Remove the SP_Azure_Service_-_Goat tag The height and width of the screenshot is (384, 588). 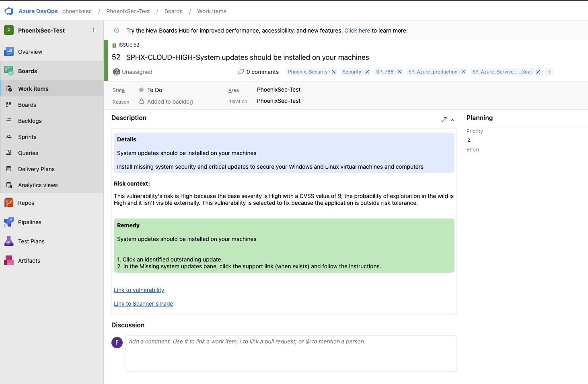[538, 72]
